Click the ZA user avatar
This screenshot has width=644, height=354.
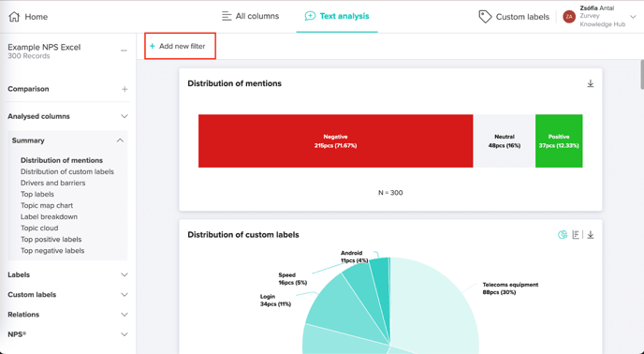[569, 17]
